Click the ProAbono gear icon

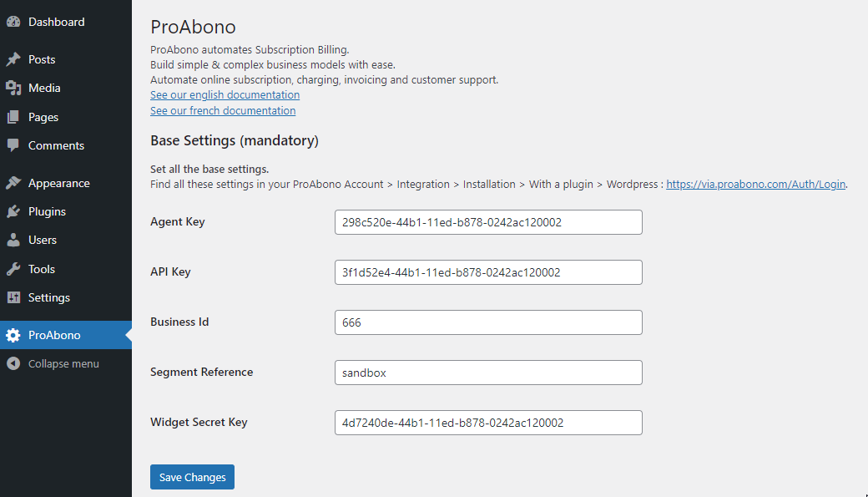(x=13, y=335)
